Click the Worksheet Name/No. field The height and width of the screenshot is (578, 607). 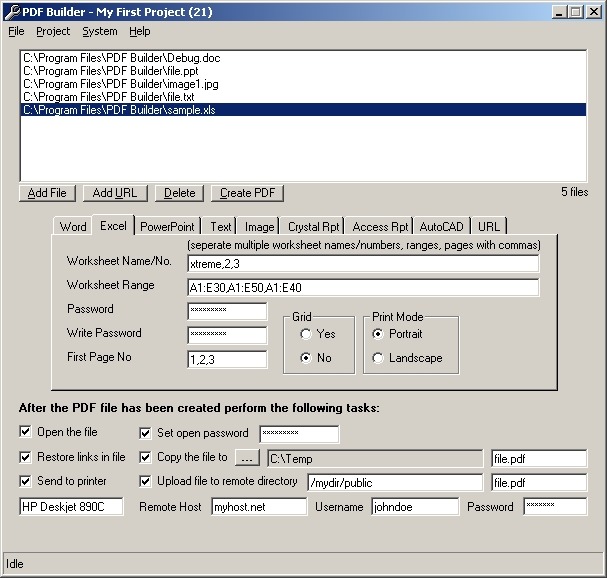pyautogui.click(x=363, y=264)
